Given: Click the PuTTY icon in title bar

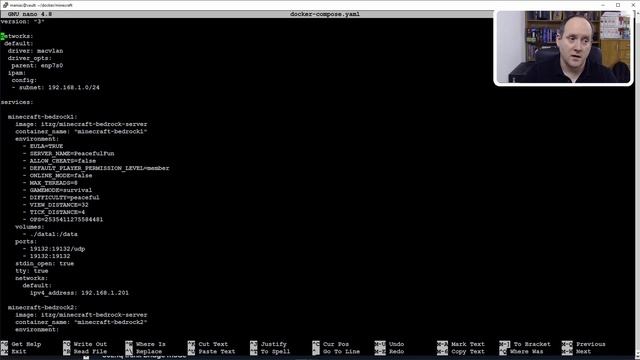Looking at the screenshot, I should (5, 5).
